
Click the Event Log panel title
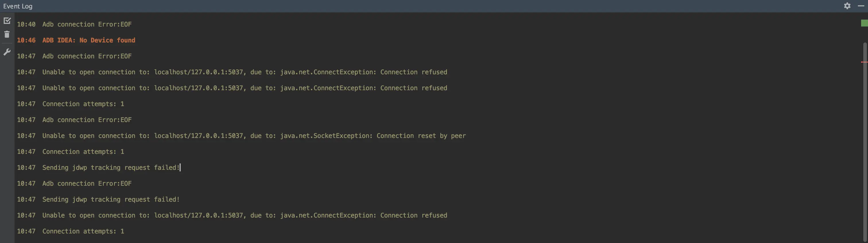(18, 6)
